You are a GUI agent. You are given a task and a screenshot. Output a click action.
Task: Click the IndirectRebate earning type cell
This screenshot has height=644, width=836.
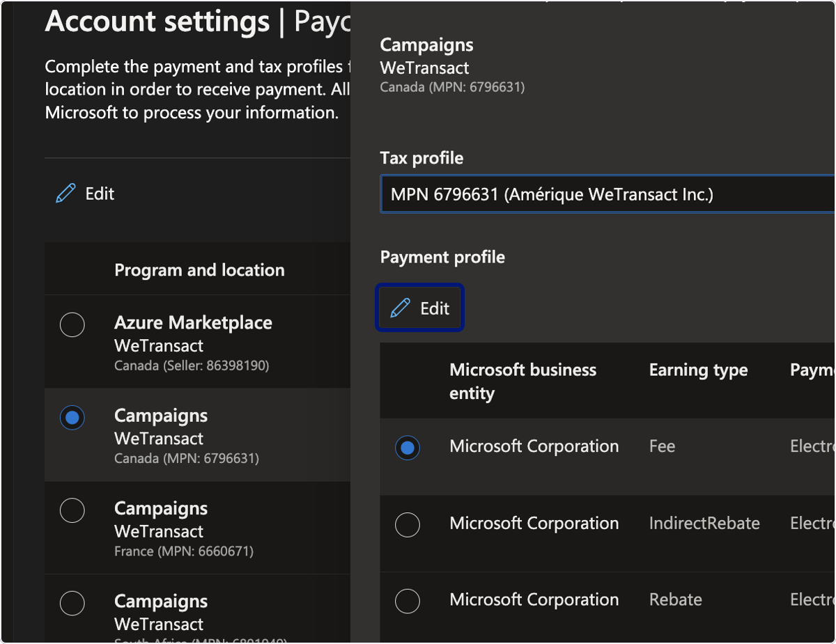(704, 523)
